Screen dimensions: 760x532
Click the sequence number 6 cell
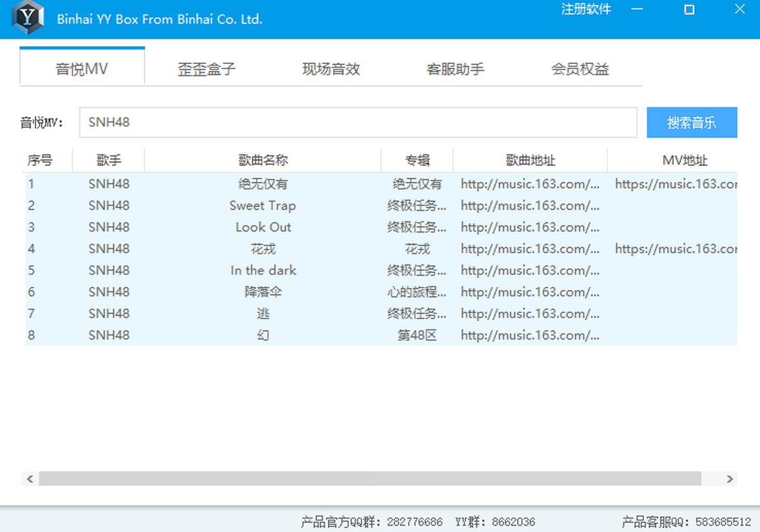click(32, 292)
